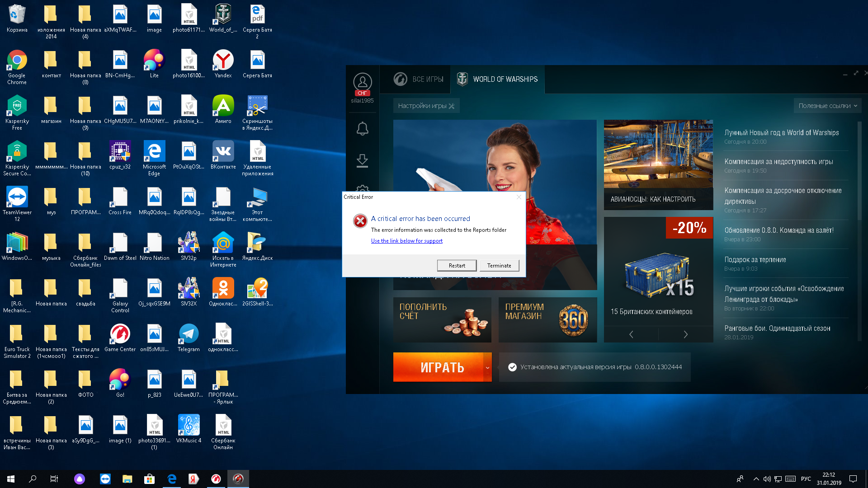Viewport: 868px width, 488px height.
Task: Click the notifications bell icon in sidebar
Action: (362, 129)
